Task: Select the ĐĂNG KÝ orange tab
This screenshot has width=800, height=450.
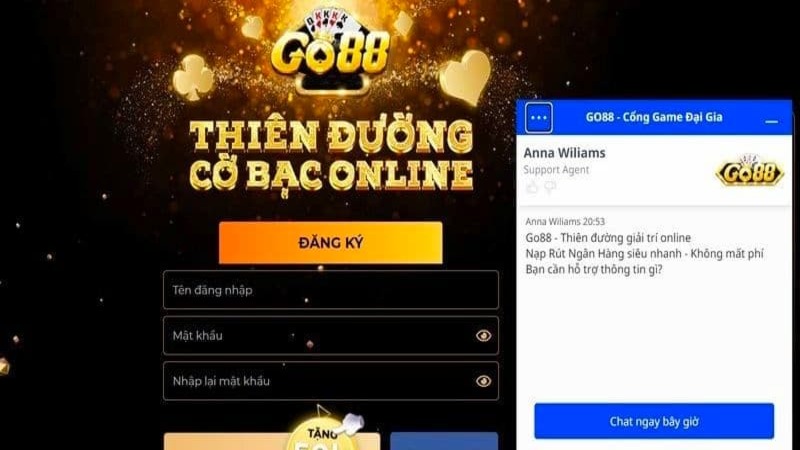Action: [x=331, y=243]
